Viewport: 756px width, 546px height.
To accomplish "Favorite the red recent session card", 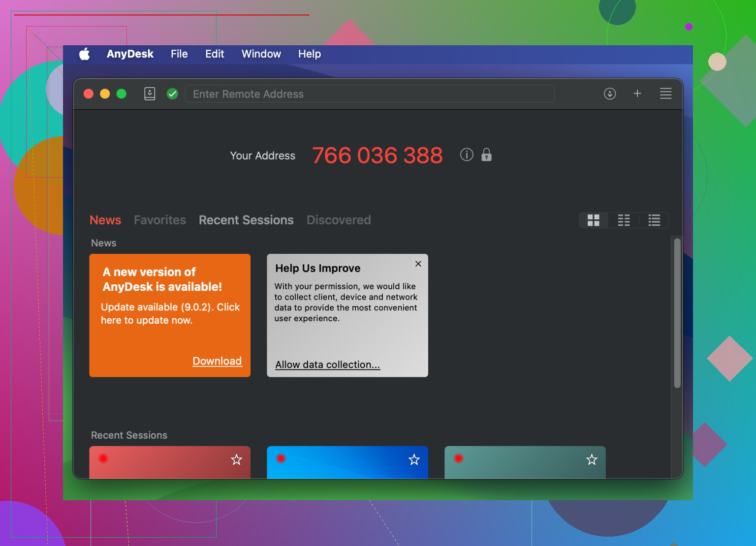I will 237,459.
